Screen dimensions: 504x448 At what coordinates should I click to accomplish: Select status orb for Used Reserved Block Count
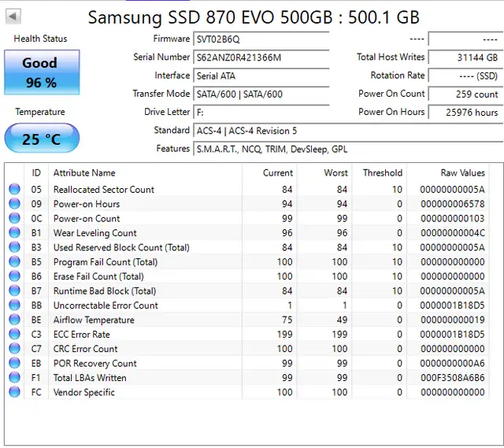coord(14,246)
